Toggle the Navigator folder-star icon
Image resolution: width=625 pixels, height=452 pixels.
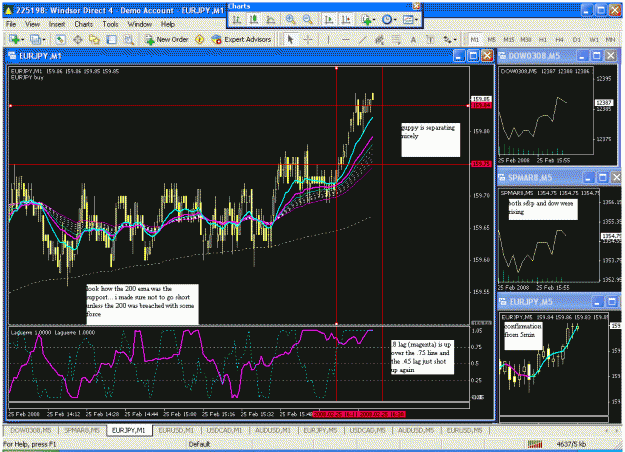94,39
